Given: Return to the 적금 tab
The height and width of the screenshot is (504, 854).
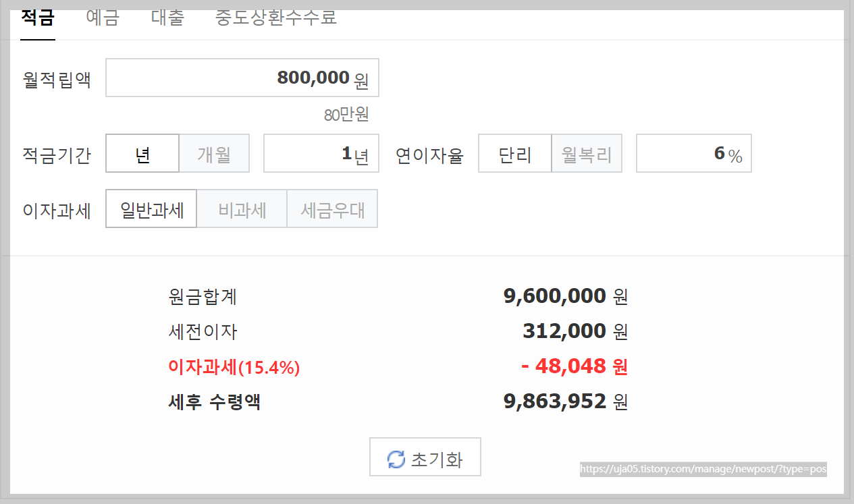Looking at the screenshot, I should click(x=37, y=18).
